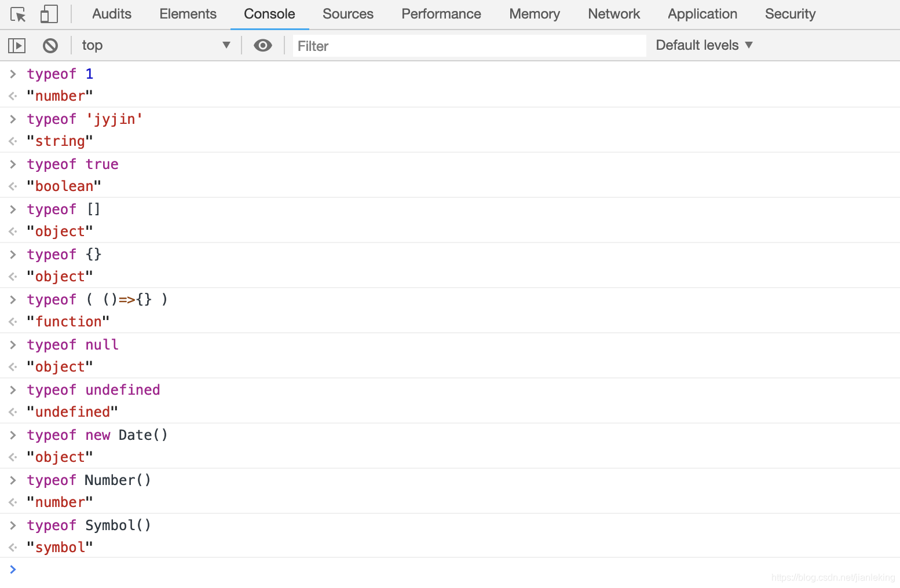
Task: Click the return arrow beside "symbol"
Action: coord(13,547)
